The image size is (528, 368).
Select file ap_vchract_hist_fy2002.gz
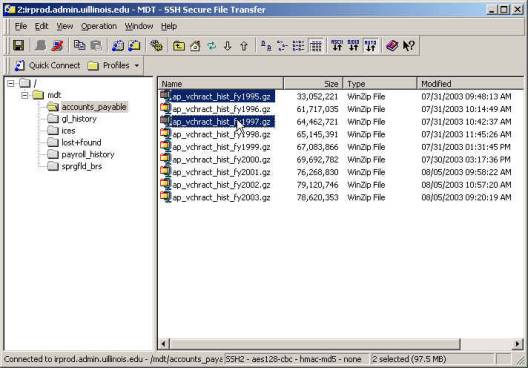coord(221,185)
